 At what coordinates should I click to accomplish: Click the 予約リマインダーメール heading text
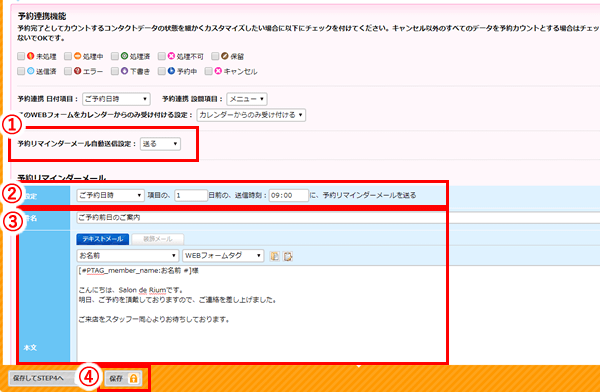click(x=62, y=178)
